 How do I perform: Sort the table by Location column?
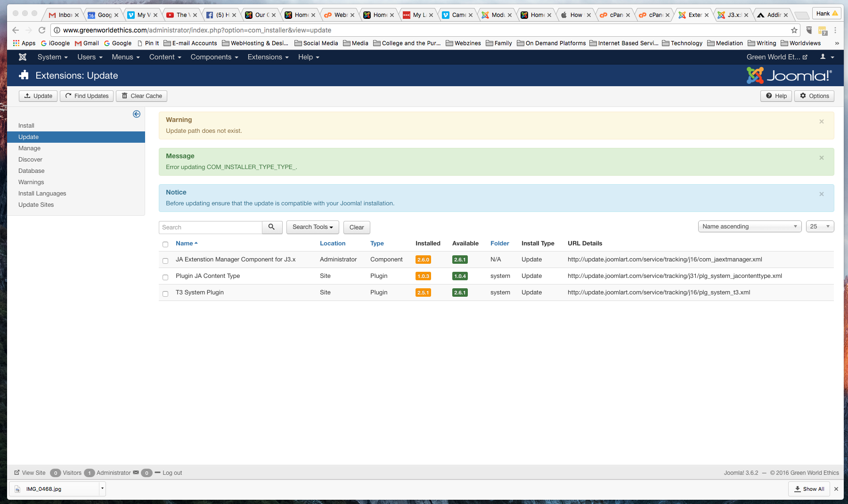[332, 244]
